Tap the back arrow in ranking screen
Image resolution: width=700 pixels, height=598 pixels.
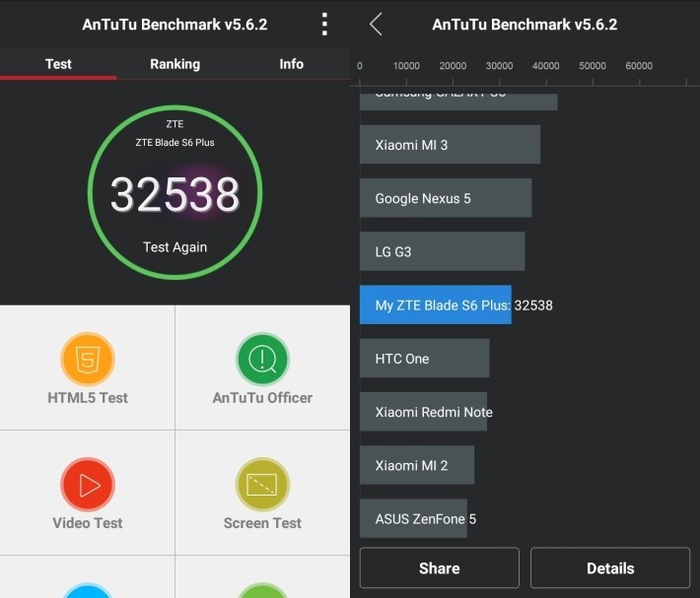pos(376,24)
